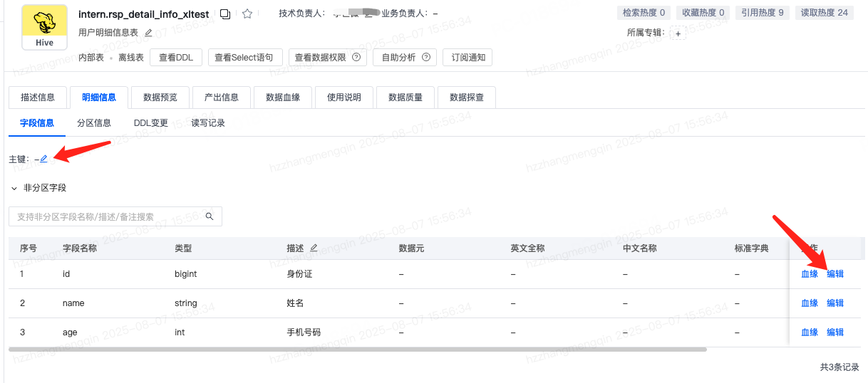Click the help icon on 查看数据权限
Viewport: 868px width, 383px height.
tap(356, 58)
